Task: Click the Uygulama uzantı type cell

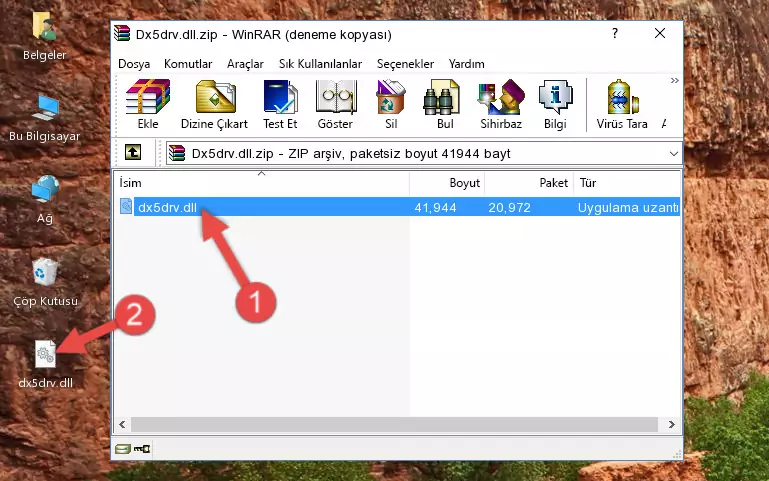Action: [x=628, y=207]
